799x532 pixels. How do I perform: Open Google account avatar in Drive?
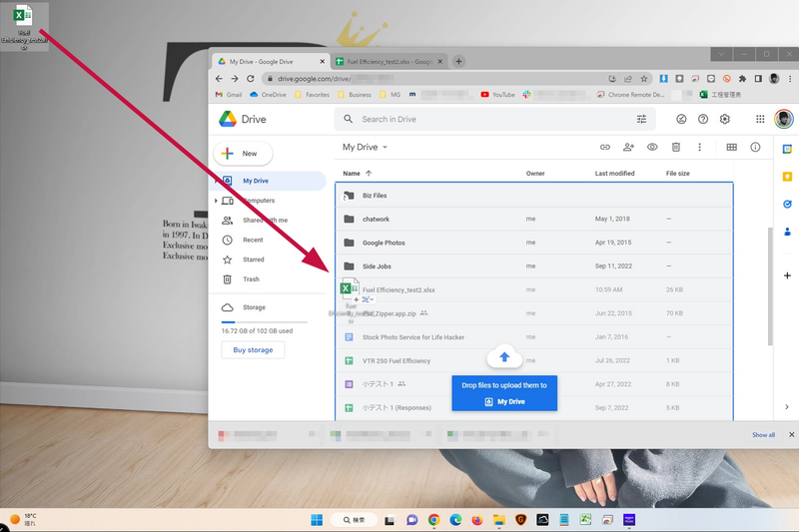pos(784,119)
